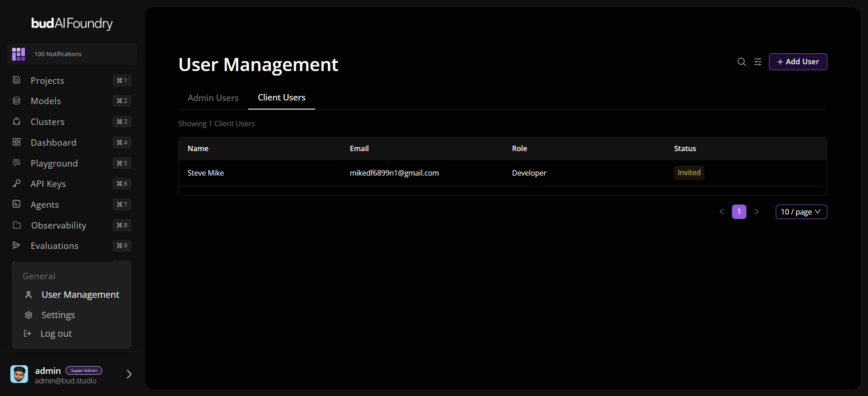Open the 100 Notifications panel
The height and width of the screenshot is (396, 868).
[72, 54]
